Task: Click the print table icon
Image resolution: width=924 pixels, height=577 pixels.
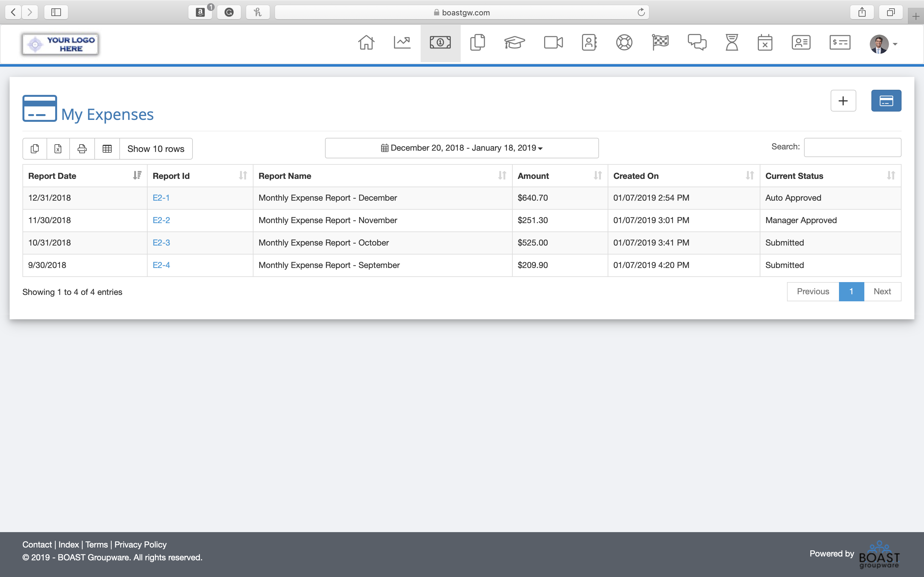Action: pos(82,149)
